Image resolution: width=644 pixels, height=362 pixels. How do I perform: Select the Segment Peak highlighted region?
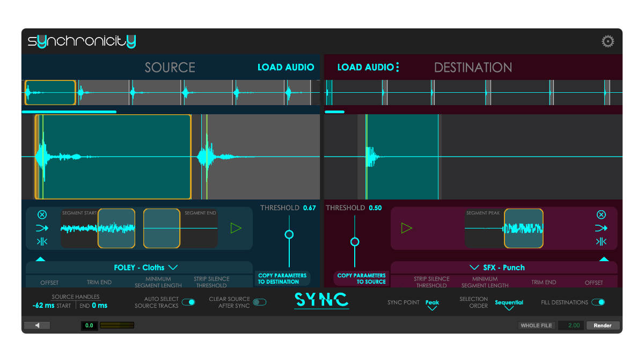coord(523,228)
